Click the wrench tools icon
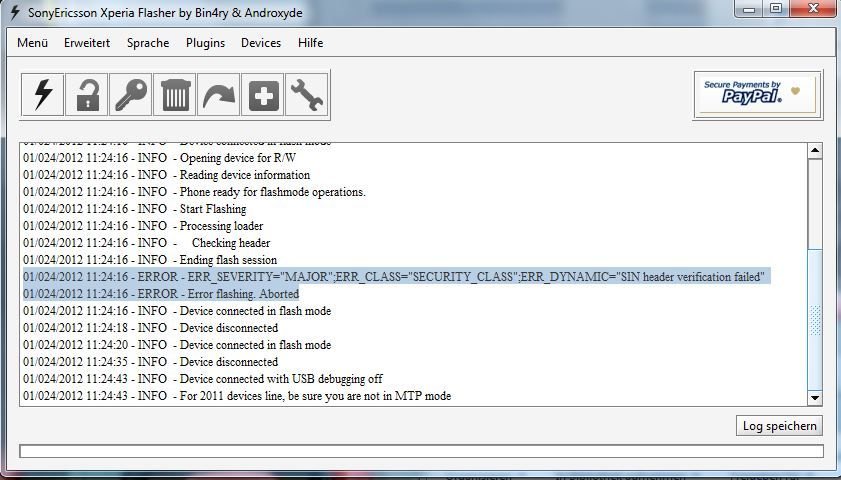The width and height of the screenshot is (841, 480). pyautogui.click(x=306, y=95)
